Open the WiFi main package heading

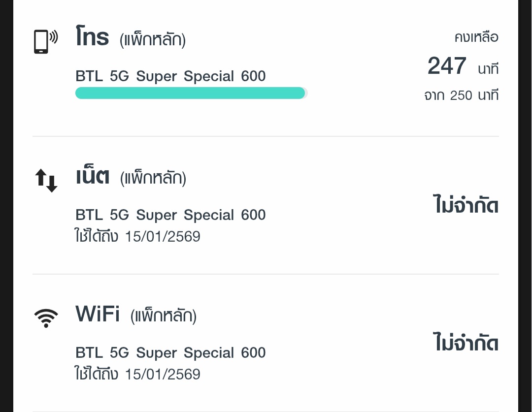98,314
